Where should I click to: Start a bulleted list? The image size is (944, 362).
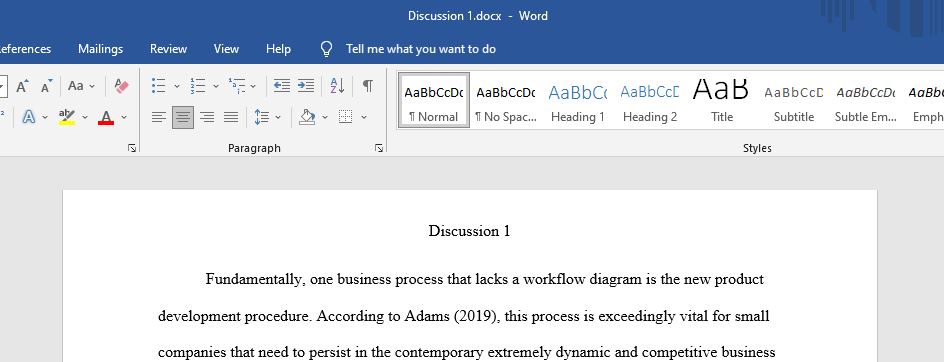tap(158, 86)
